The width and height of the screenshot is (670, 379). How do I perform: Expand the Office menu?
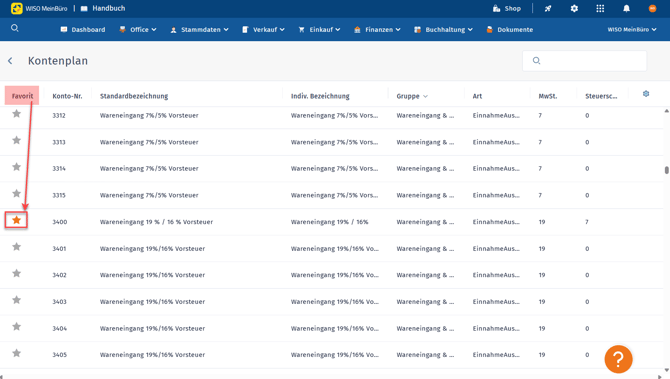pos(138,29)
